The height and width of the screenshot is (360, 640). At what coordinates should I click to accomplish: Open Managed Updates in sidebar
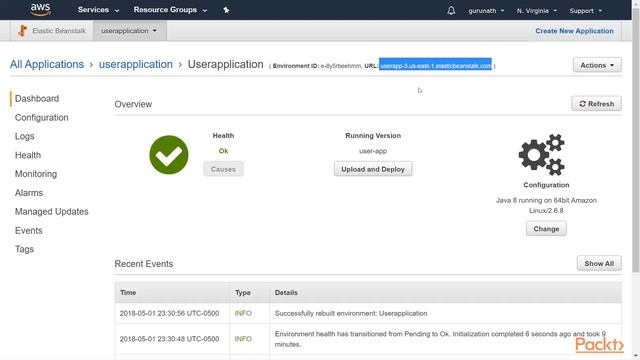coord(51,211)
